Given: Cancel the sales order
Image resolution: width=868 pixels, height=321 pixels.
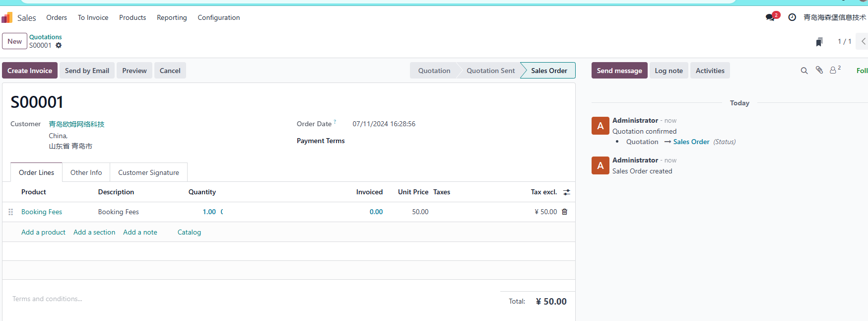Looking at the screenshot, I should point(170,71).
